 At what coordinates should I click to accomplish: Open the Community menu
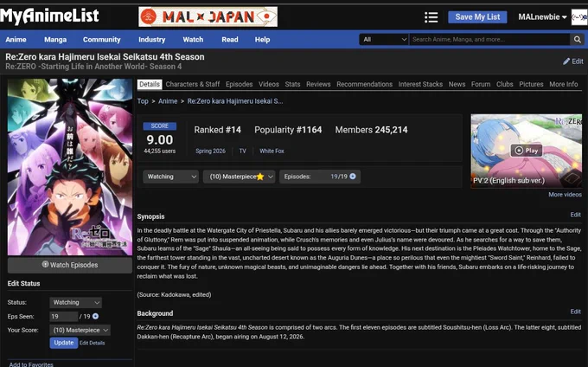click(x=102, y=40)
